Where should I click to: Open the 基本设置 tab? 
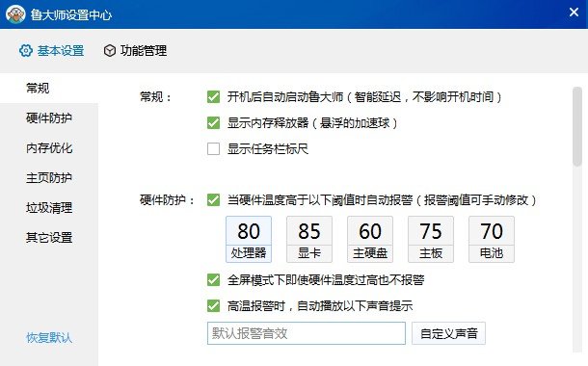click(x=51, y=51)
